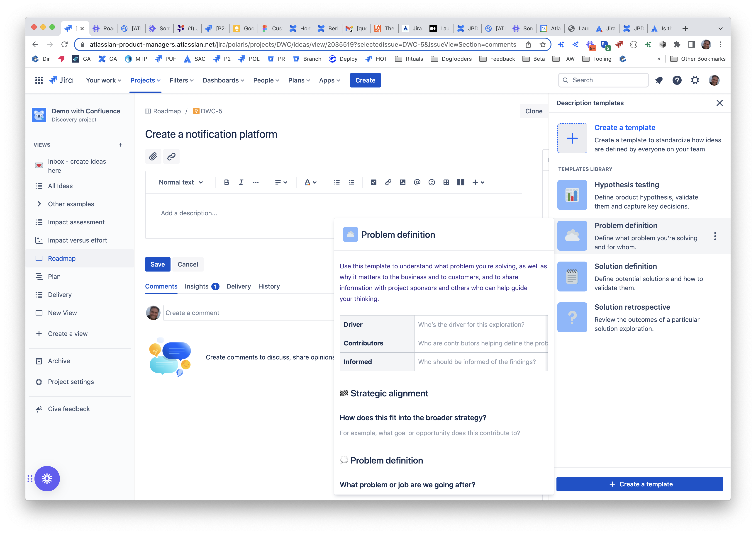
Task: Open Jira notifications bell
Action: pos(659,80)
